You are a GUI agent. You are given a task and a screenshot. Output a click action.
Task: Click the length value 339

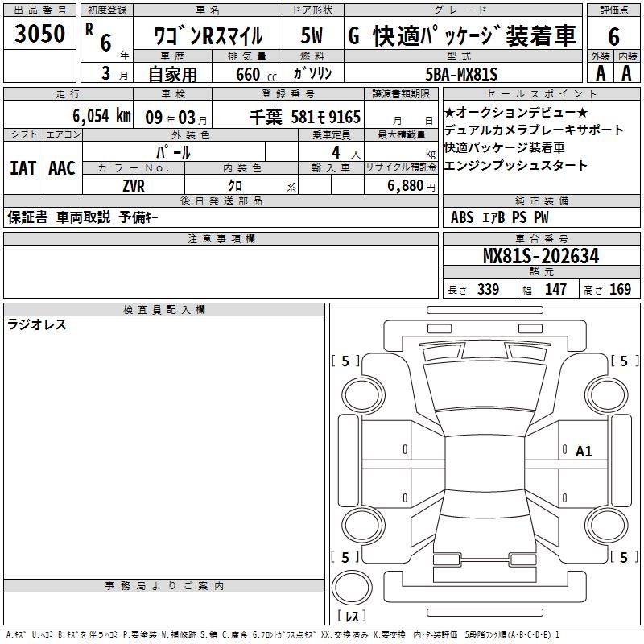[x=489, y=289]
